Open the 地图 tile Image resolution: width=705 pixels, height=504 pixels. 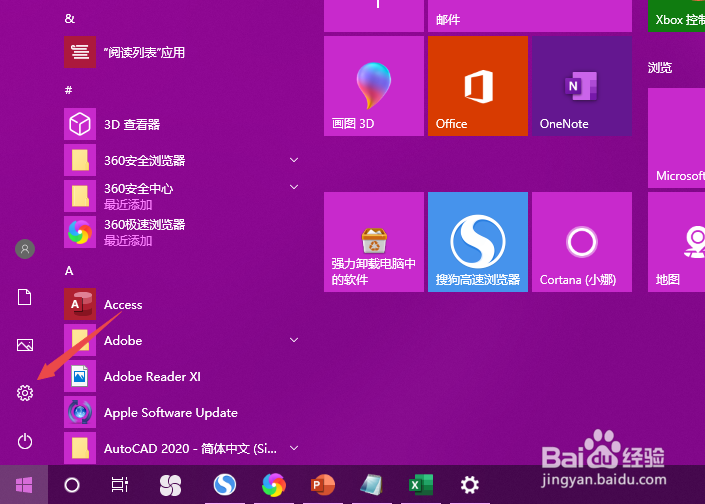click(676, 242)
